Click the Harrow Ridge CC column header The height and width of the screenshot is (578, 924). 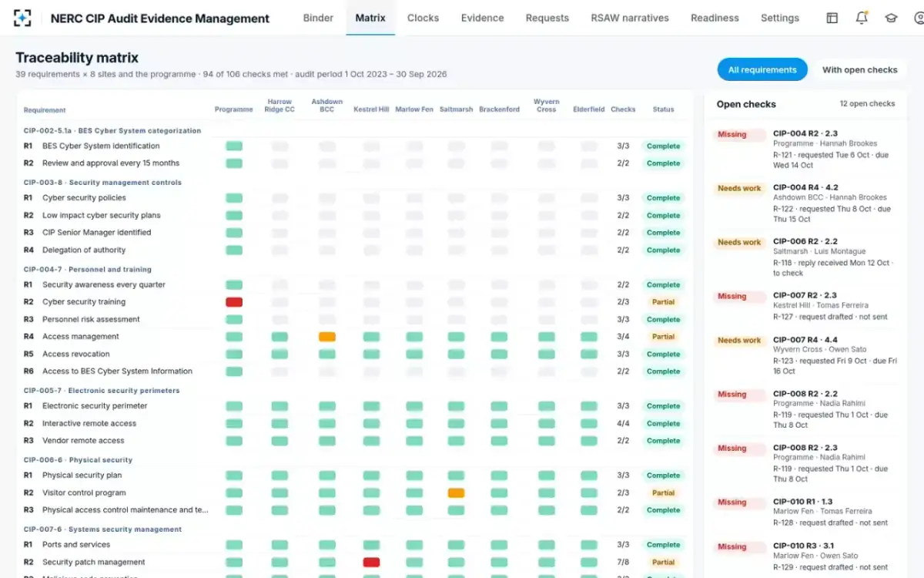280,106
